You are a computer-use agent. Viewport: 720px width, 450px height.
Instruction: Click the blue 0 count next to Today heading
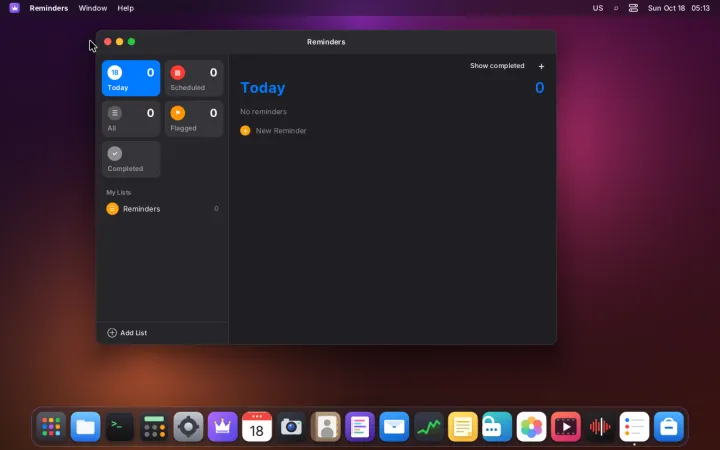coord(540,87)
